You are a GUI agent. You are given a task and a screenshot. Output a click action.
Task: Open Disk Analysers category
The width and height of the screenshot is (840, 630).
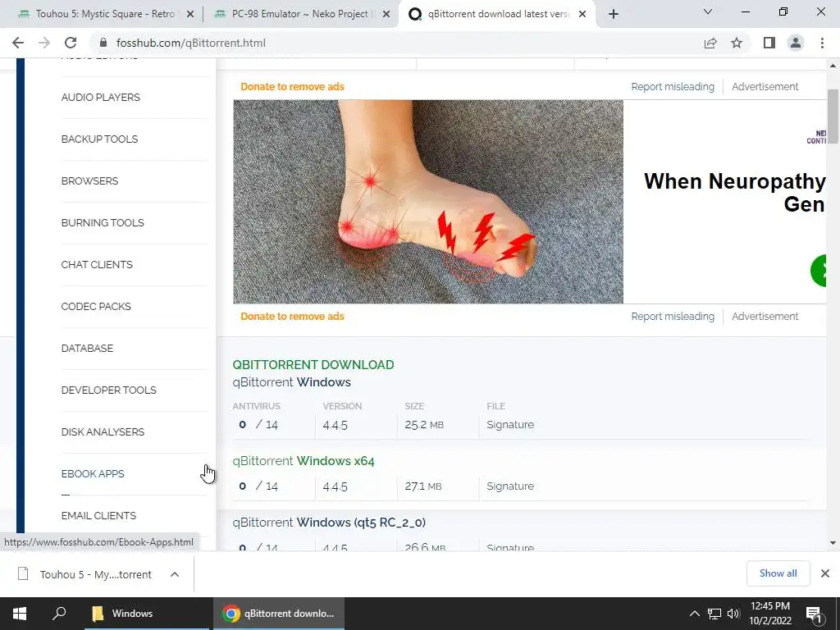coord(103,431)
